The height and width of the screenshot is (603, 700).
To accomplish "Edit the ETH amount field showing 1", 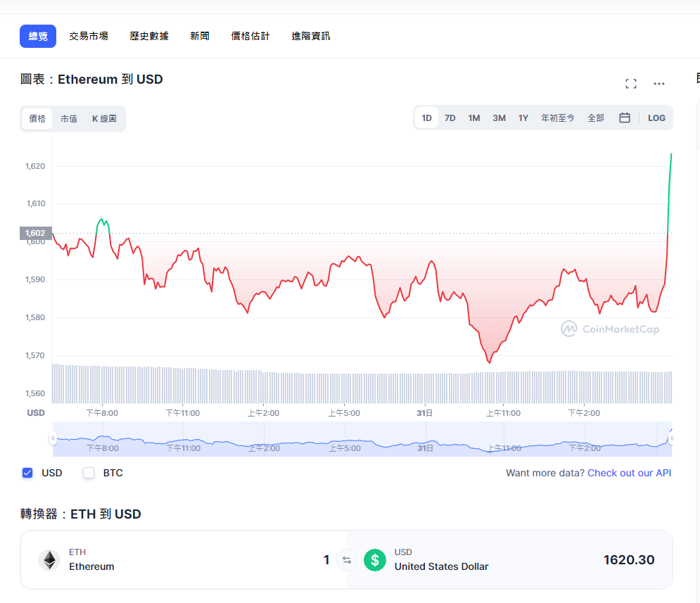I will tap(326, 559).
